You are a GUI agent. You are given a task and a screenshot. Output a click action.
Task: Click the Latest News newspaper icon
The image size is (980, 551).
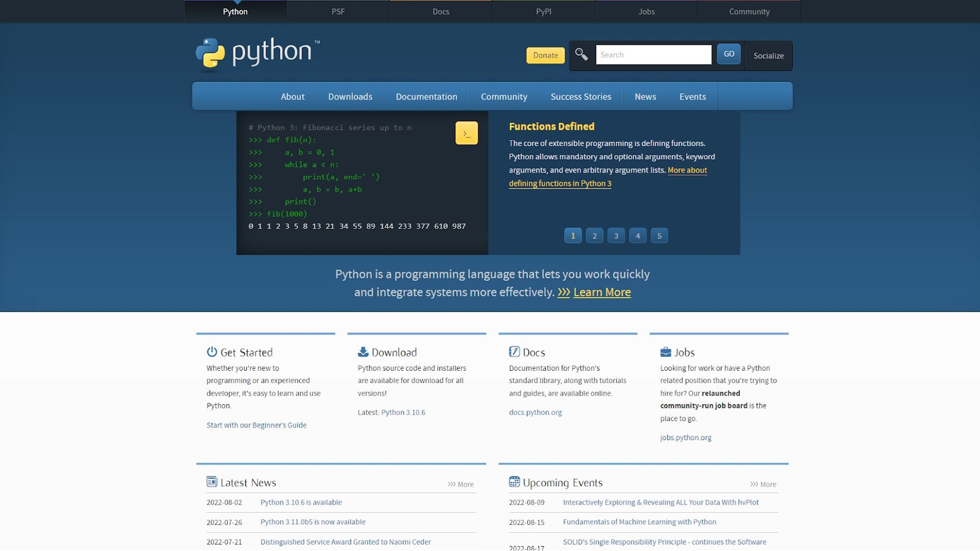[x=212, y=482]
